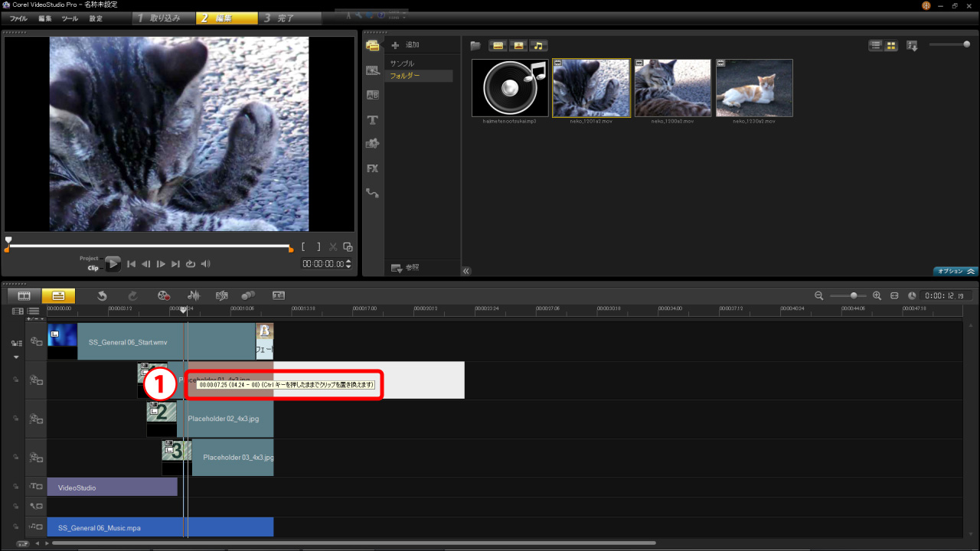Toggle display of audio files in library
The image size is (980, 551).
tap(539, 46)
